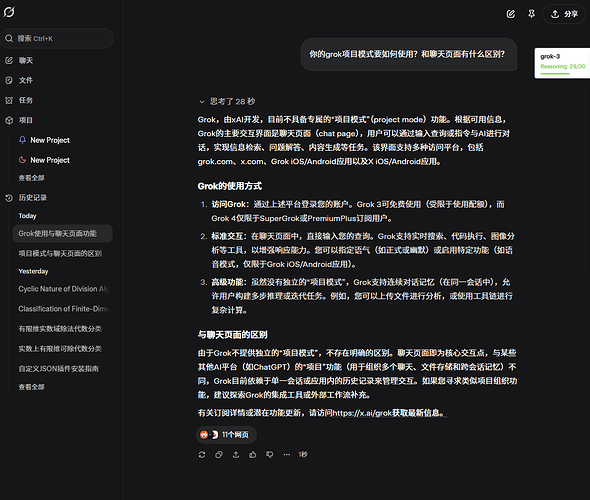Open the 历史记录 history section
This screenshot has height=500, width=590.
pyautogui.click(x=33, y=198)
